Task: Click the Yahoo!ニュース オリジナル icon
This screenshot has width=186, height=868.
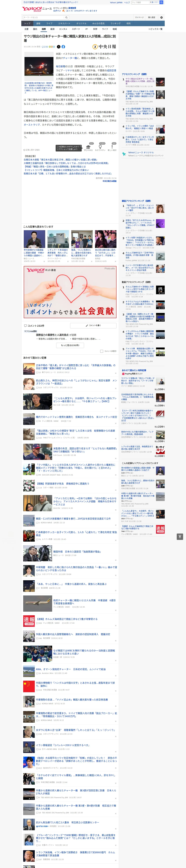Action: pos(124,154)
